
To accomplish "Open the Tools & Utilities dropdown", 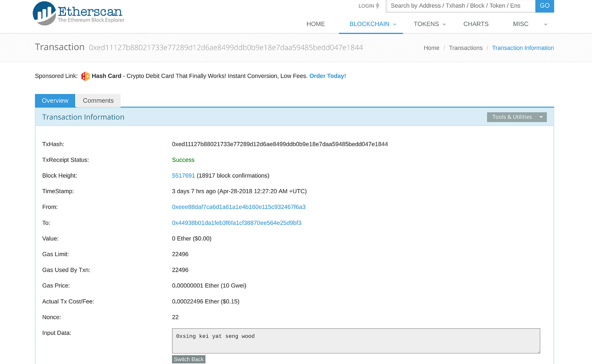I will tap(517, 117).
